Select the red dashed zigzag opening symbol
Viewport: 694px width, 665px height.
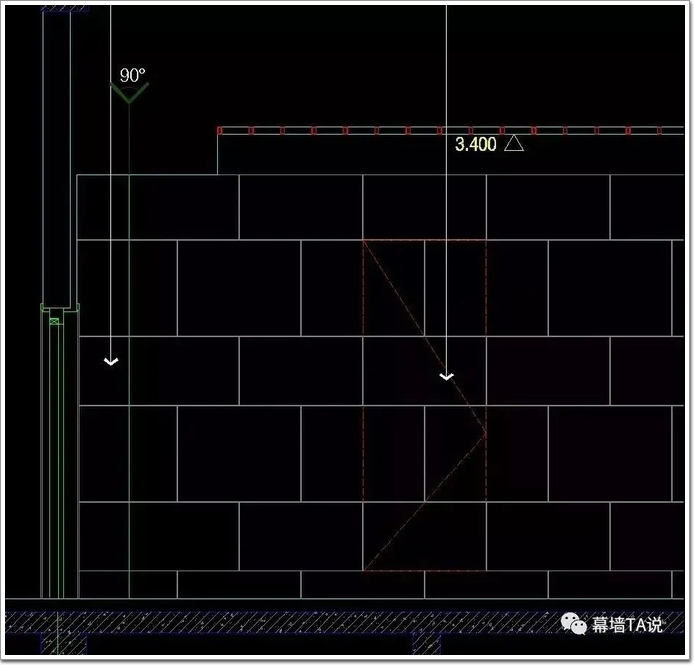pos(424,405)
